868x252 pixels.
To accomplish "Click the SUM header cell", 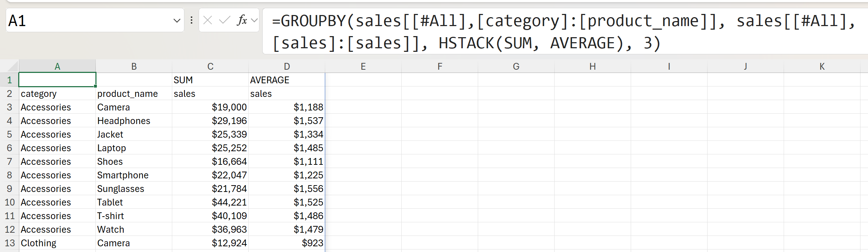I will click(210, 80).
